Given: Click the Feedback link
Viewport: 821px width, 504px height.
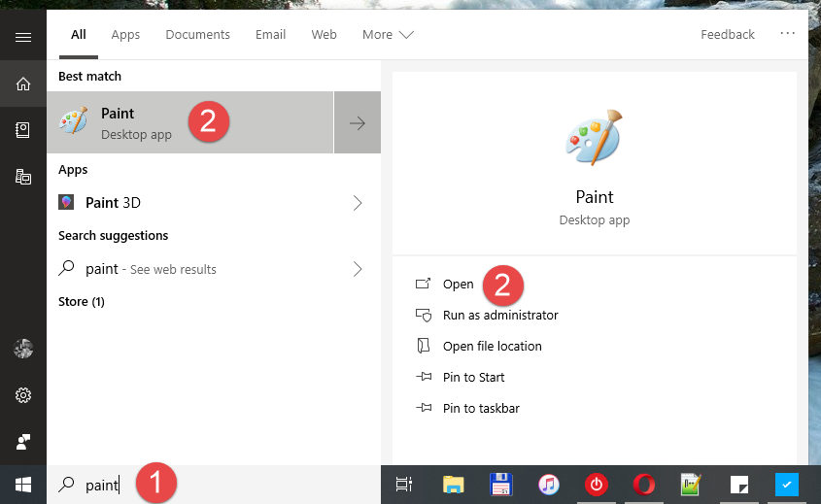Looking at the screenshot, I should [x=728, y=35].
